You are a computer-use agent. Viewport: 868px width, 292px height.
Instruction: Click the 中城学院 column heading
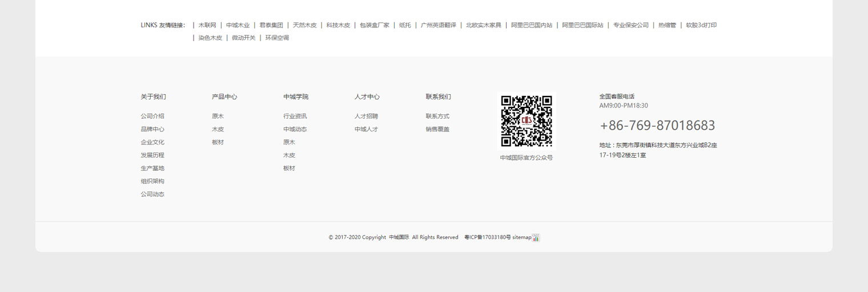click(x=296, y=97)
